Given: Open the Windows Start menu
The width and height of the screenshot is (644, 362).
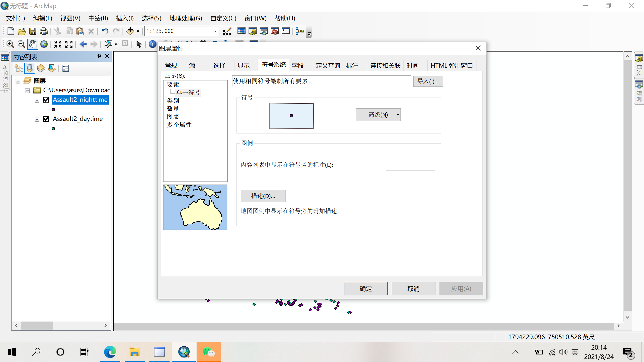Looking at the screenshot, I should (x=12, y=352).
